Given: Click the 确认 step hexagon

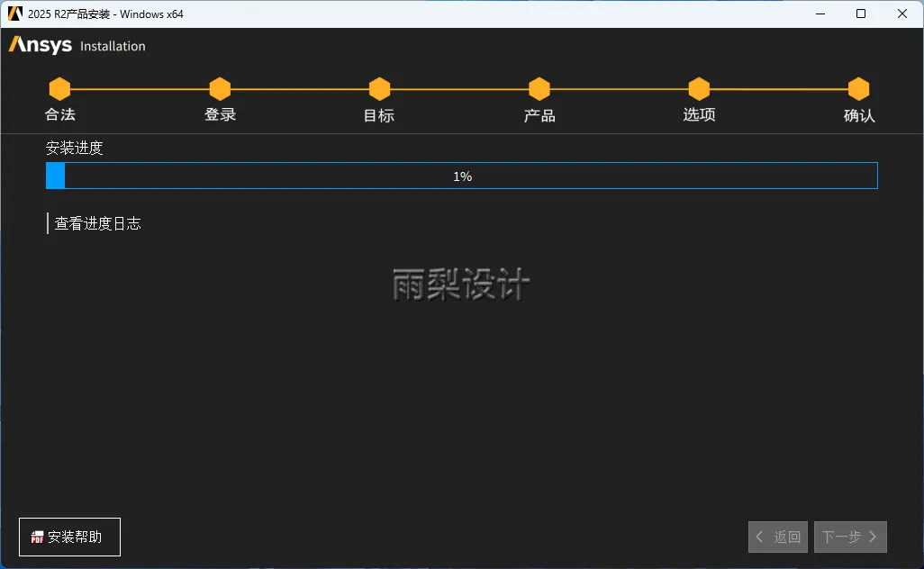Looking at the screenshot, I should pos(858,89).
